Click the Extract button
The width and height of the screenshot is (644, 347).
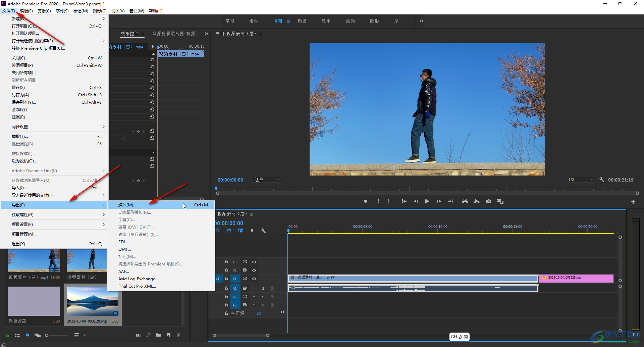click(x=477, y=201)
